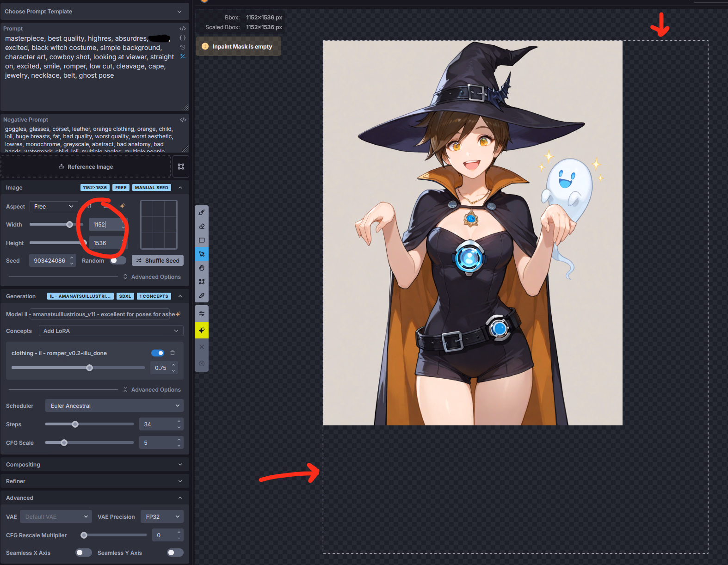Screen dimensions: 728x565
Task: Select the Rectangle tool in canvas toolbar
Action: coord(202,240)
